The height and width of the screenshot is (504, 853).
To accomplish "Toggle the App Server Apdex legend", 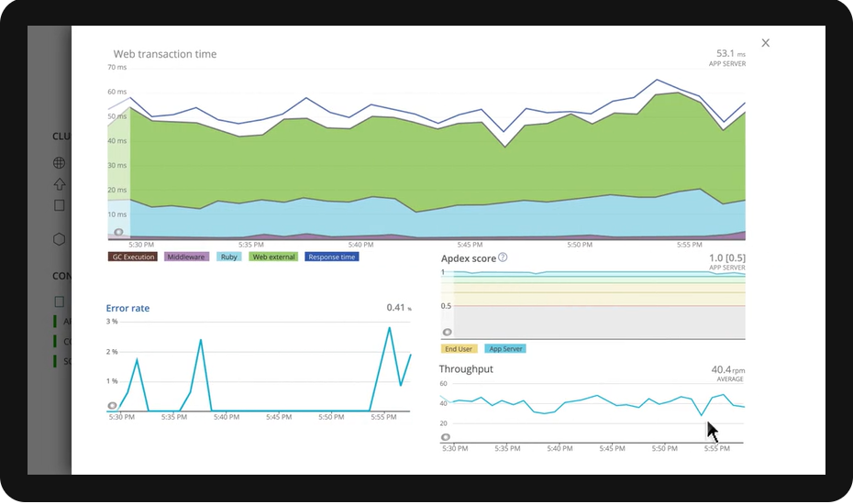I will 505,349.
